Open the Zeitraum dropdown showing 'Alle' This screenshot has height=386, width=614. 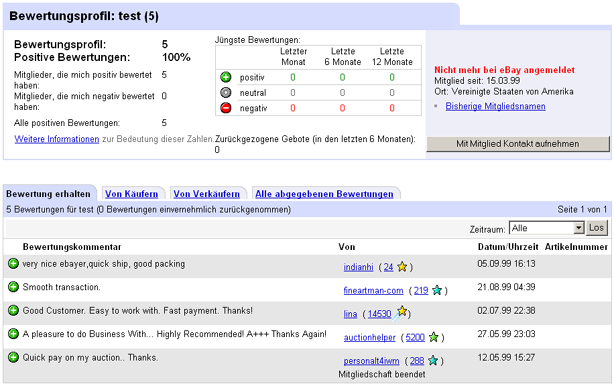(547, 228)
